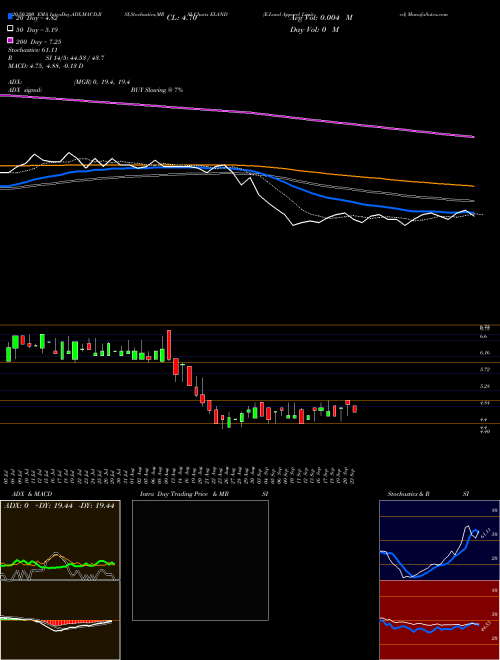Open the empty intraday trading price panel

pos(200,560)
